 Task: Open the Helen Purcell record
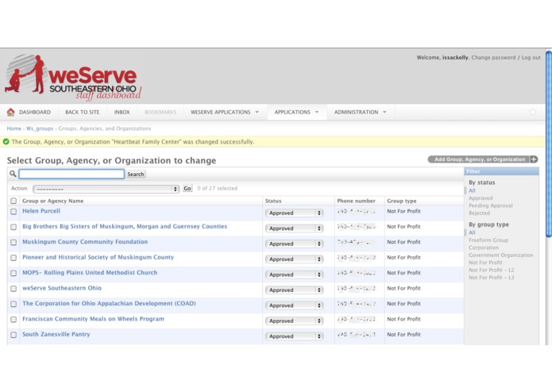pos(41,211)
